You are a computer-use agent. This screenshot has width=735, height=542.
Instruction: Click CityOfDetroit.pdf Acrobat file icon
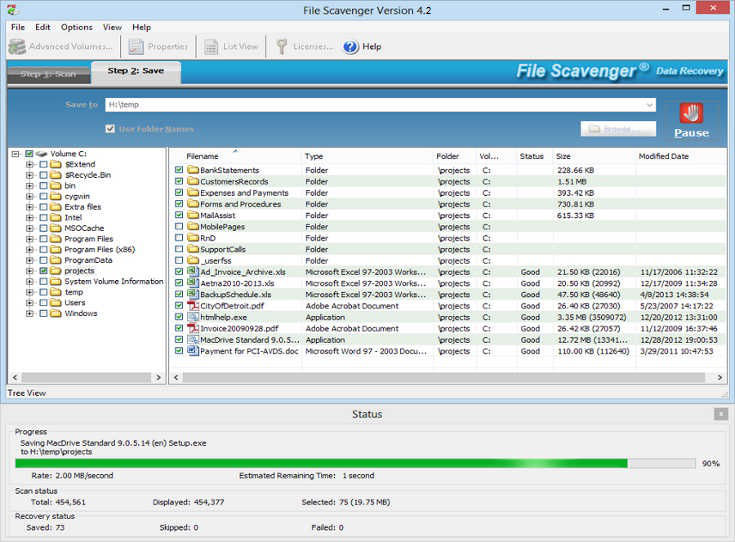click(x=193, y=306)
